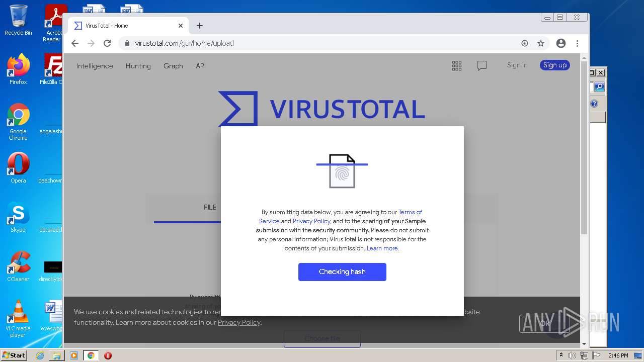Click the taskbar clock showing 2:46 PM
The height and width of the screenshot is (362, 644).
(x=618, y=355)
